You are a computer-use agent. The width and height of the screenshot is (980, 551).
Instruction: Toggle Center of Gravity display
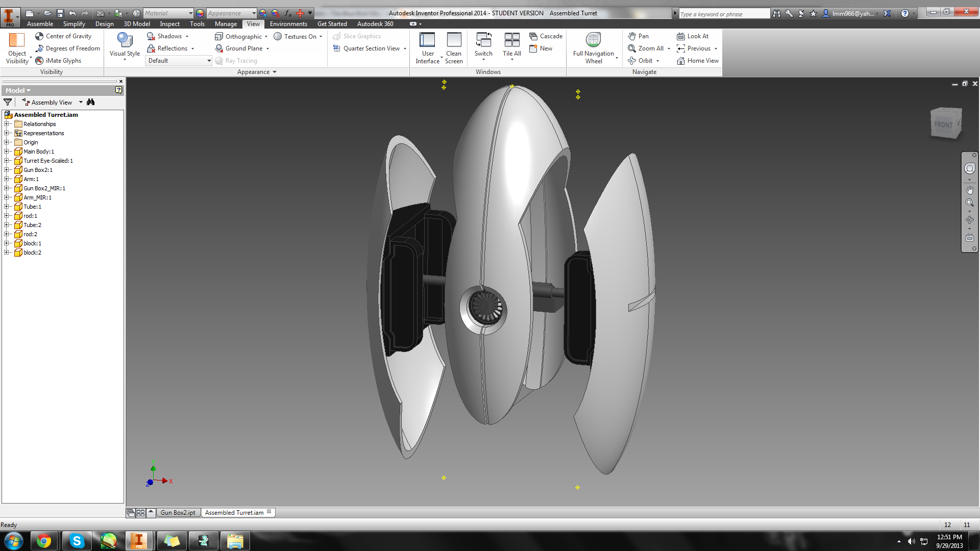63,36
